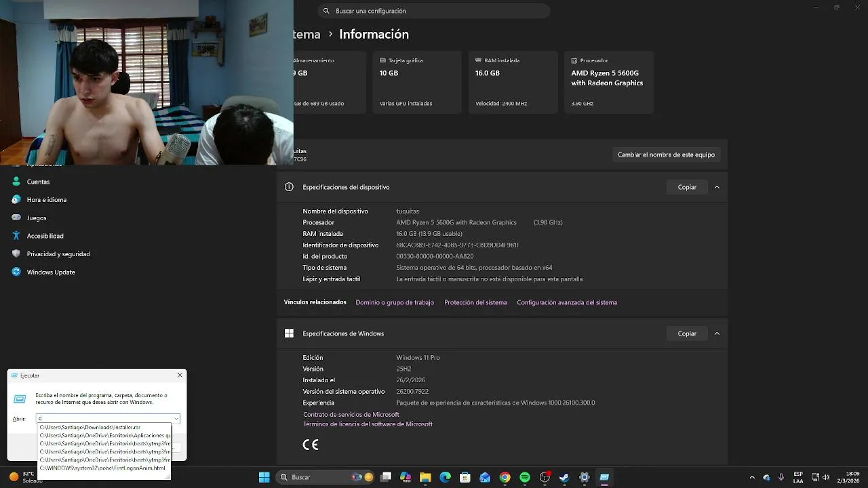
Task: Open Microsoft Edge from the taskbar
Action: [x=446, y=477]
